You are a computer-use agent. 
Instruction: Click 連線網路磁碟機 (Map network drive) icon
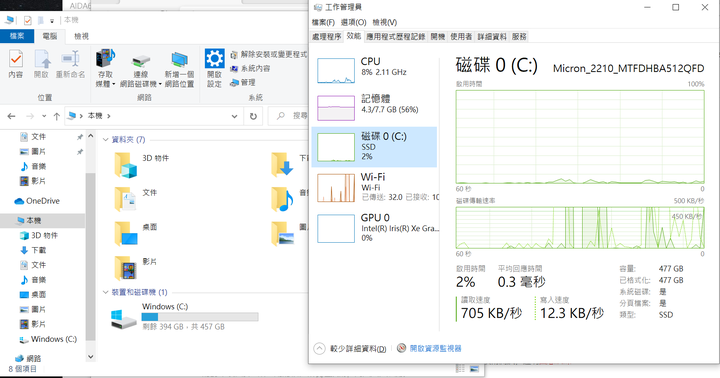pos(141,70)
